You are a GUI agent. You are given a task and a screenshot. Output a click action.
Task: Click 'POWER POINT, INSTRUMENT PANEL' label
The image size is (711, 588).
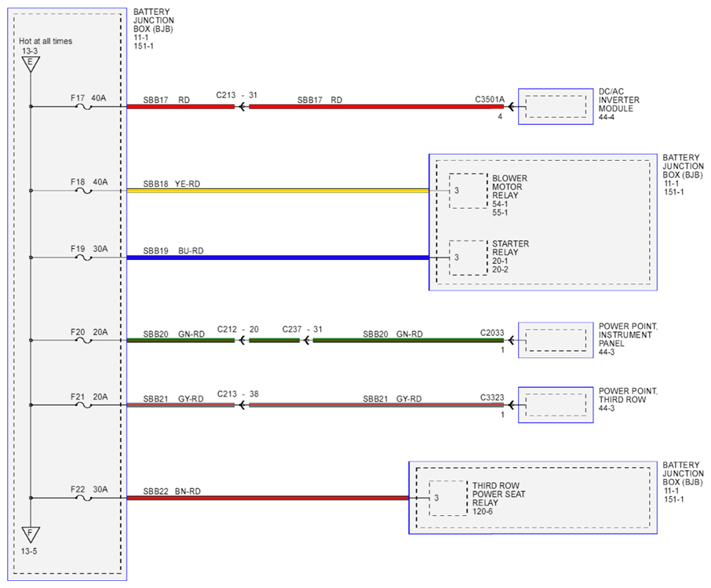[x=628, y=335]
